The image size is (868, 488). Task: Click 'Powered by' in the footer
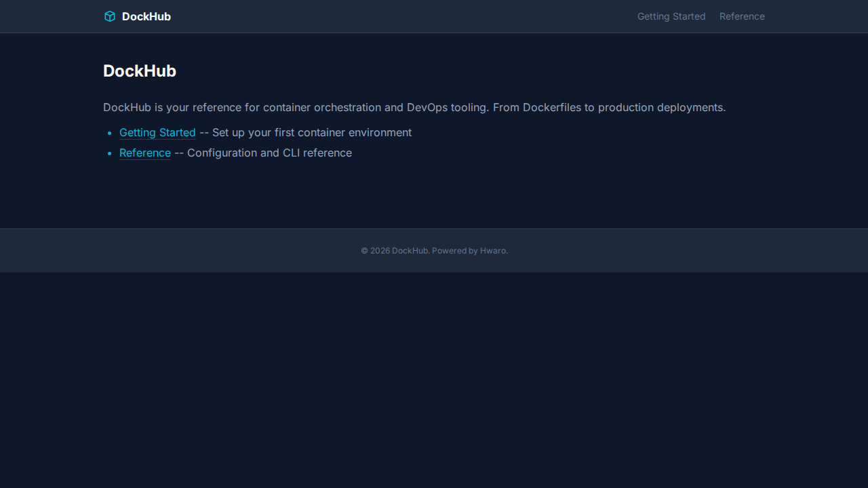[454, 251]
